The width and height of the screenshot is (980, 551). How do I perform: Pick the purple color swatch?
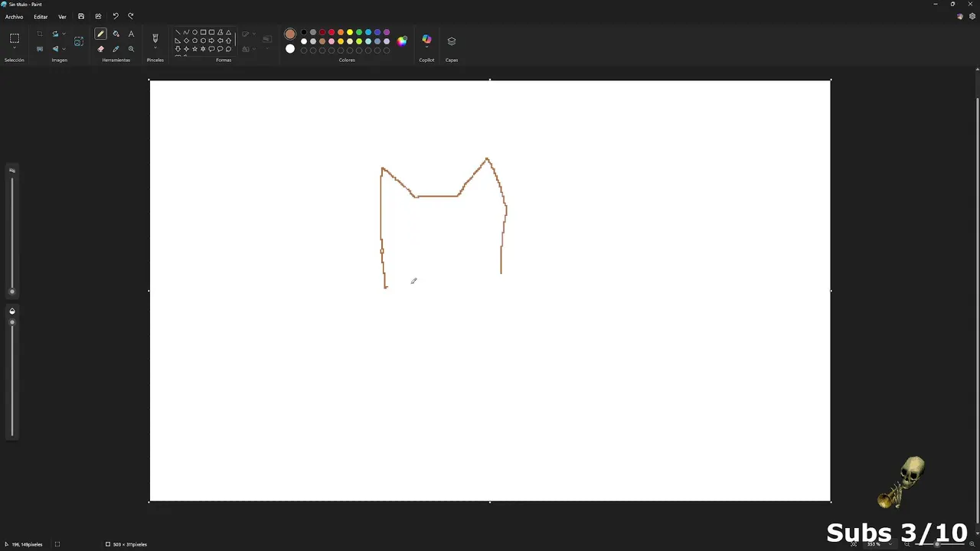tap(387, 32)
